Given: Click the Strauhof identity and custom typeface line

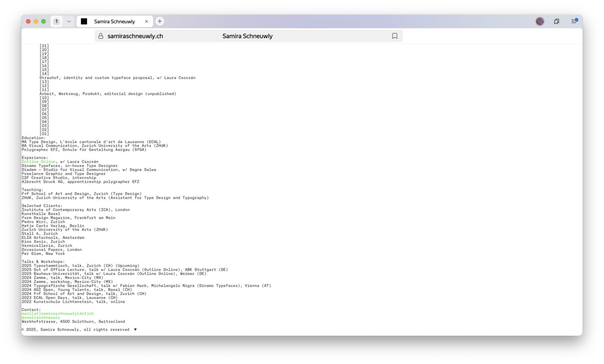Looking at the screenshot, I should (117, 78).
